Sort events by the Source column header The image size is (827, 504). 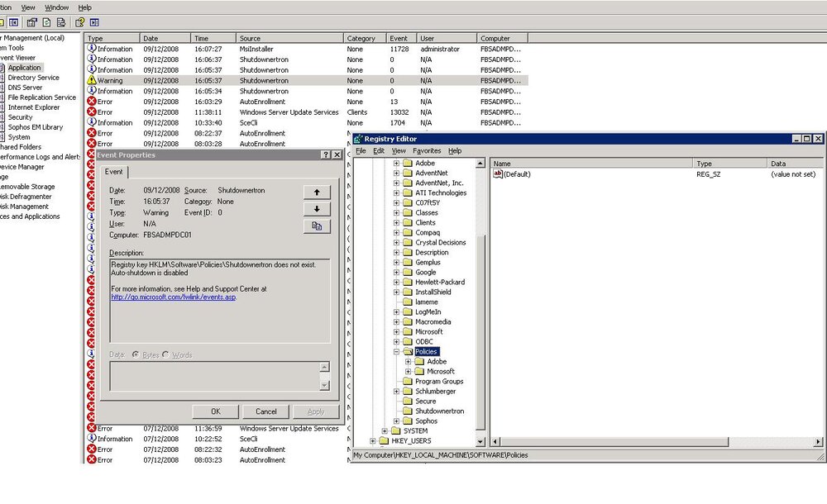pos(289,38)
